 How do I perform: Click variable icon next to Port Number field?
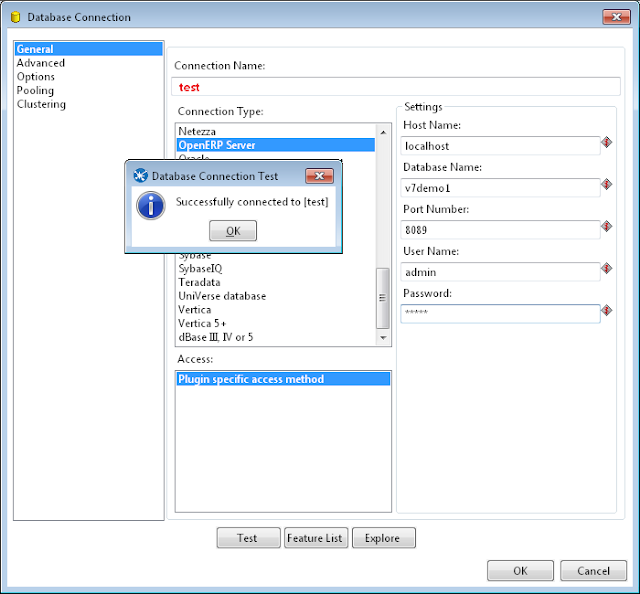point(607,226)
